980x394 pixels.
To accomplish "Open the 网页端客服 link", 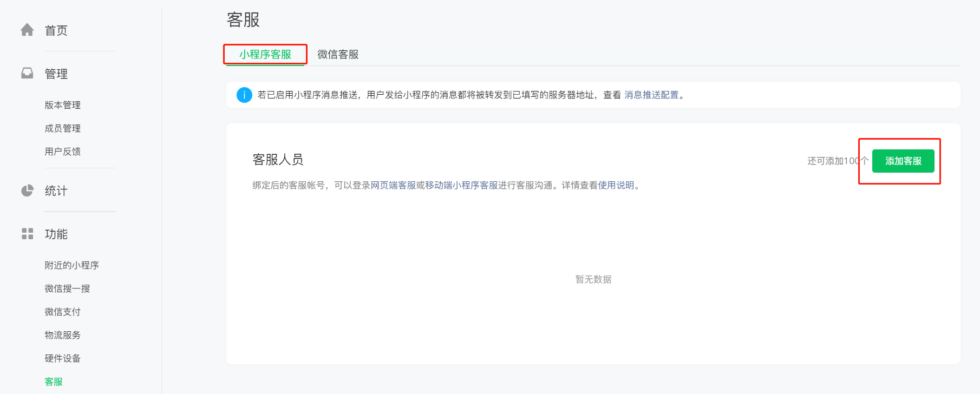I will [393, 185].
